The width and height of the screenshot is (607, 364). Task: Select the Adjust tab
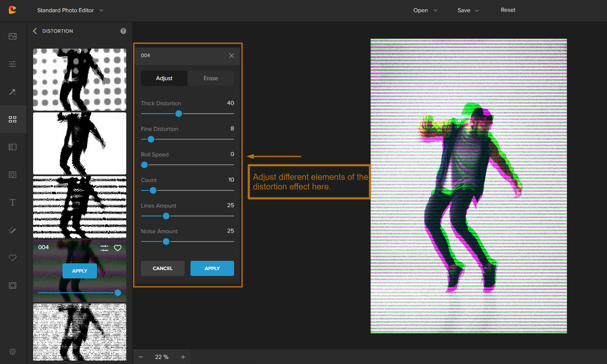tap(164, 78)
